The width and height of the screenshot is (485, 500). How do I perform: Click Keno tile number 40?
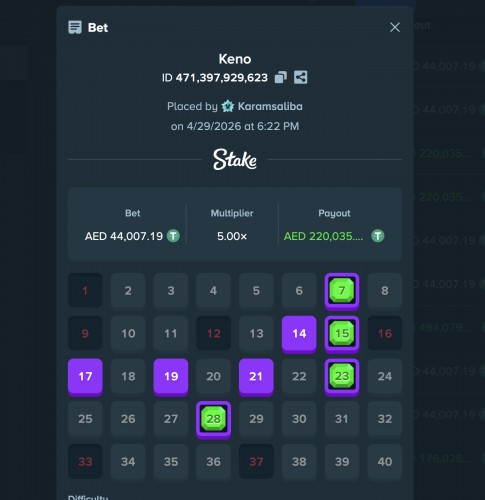(x=385, y=462)
